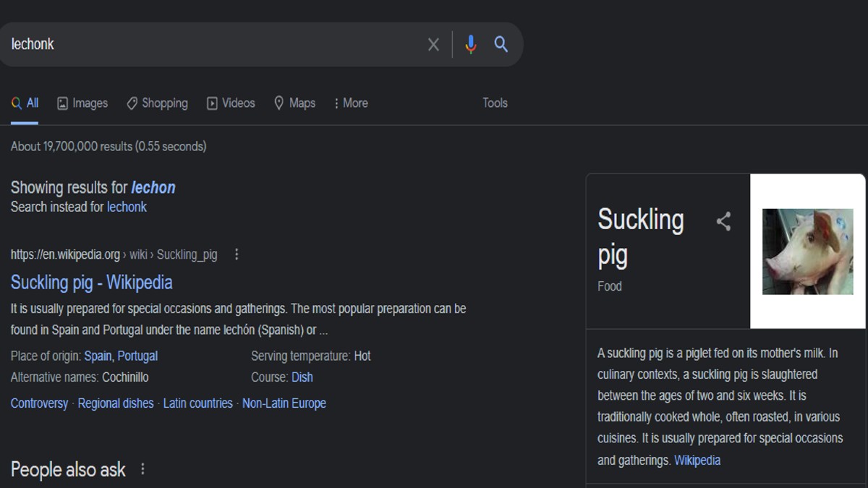The width and height of the screenshot is (868, 488).
Task: Open Wikipedia link in knowledge panel description
Action: [x=697, y=461]
